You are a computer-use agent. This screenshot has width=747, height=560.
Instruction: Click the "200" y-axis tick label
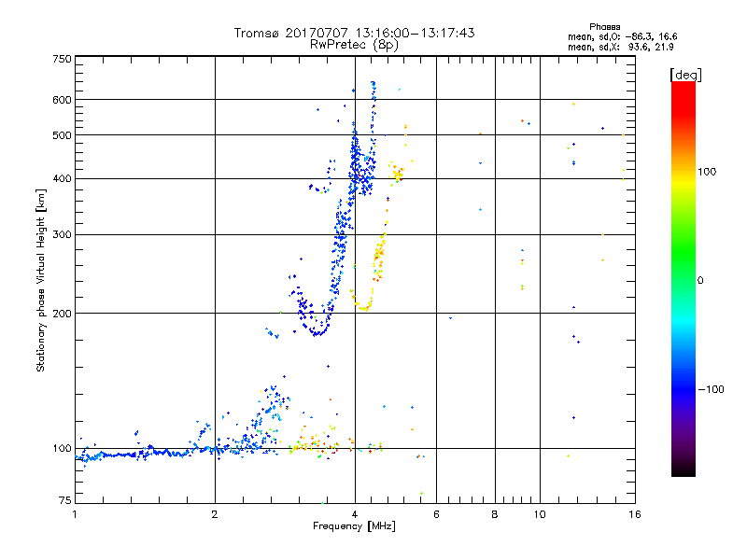62,314
